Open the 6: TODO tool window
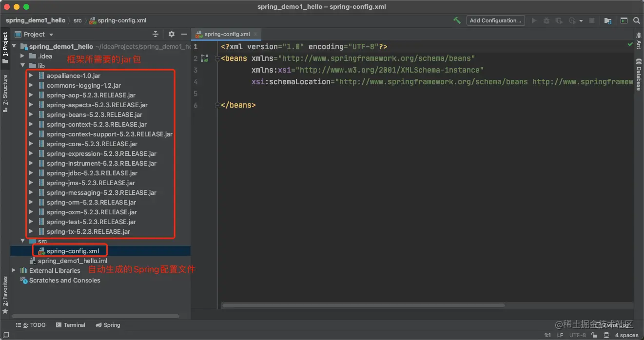644x340 pixels. coord(31,325)
